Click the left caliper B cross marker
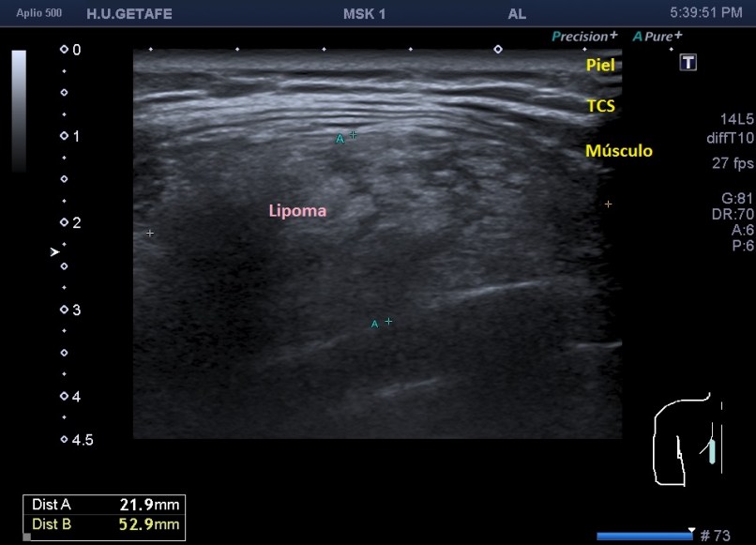This screenshot has width=756, height=545. click(150, 233)
